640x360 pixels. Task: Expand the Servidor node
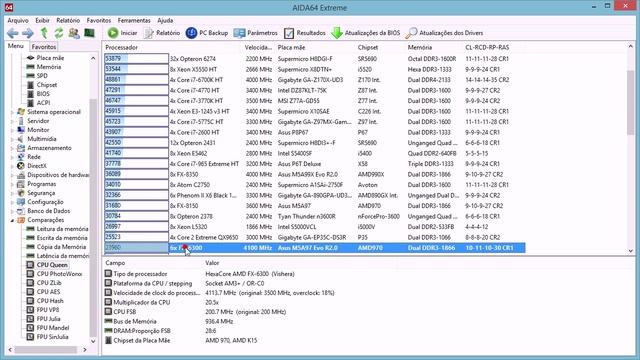[12, 121]
